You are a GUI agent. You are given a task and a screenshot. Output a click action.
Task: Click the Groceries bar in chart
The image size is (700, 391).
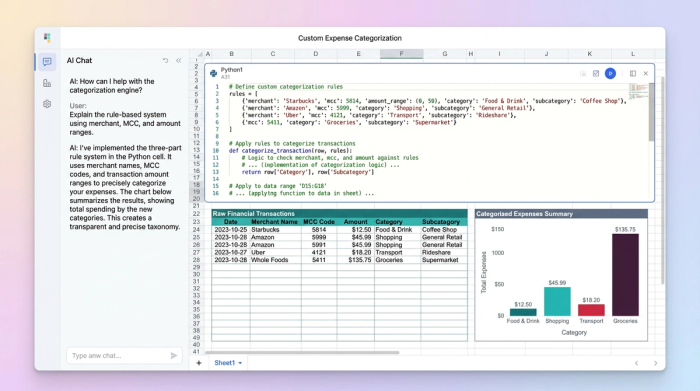(625, 275)
